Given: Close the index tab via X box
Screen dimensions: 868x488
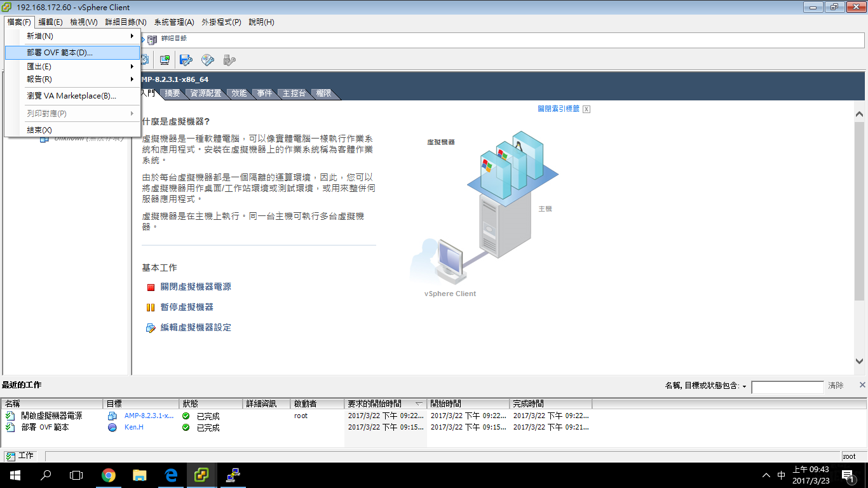Looking at the screenshot, I should [x=587, y=109].
